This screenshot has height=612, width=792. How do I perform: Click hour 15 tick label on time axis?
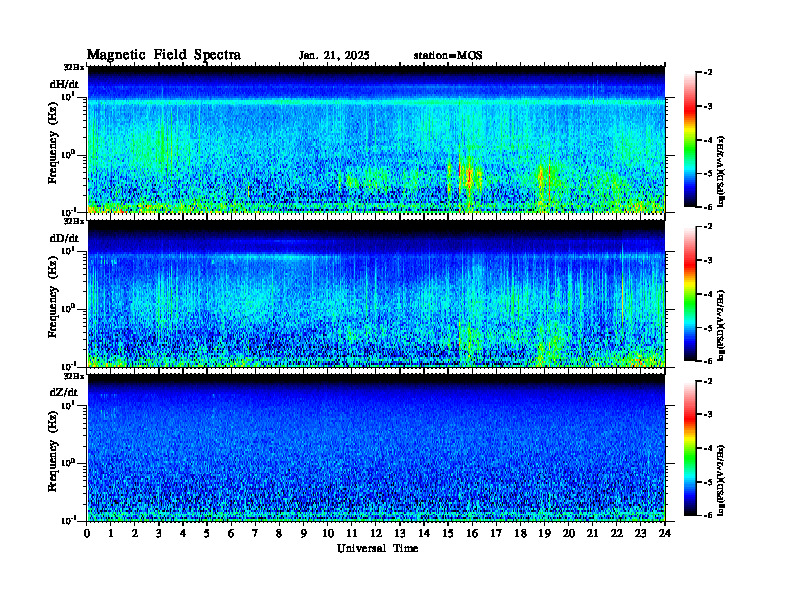coord(448,534)
